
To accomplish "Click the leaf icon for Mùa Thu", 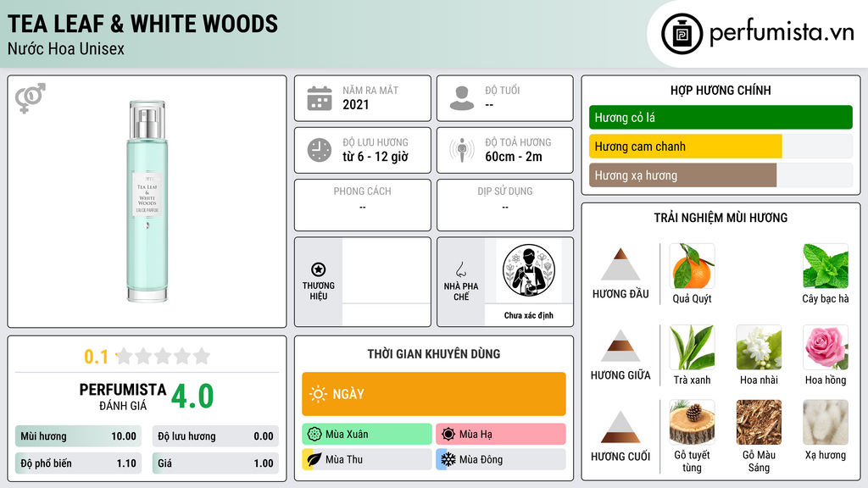I will (x=314, y=459).
